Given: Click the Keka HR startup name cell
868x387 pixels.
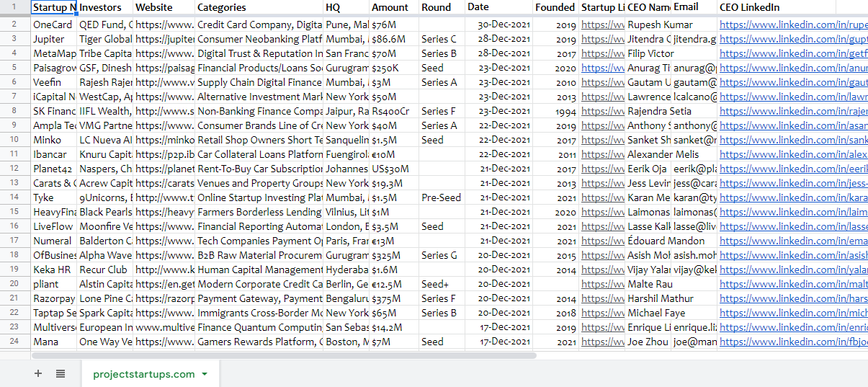Looking at the screenshot, I should tap(54, 270).
